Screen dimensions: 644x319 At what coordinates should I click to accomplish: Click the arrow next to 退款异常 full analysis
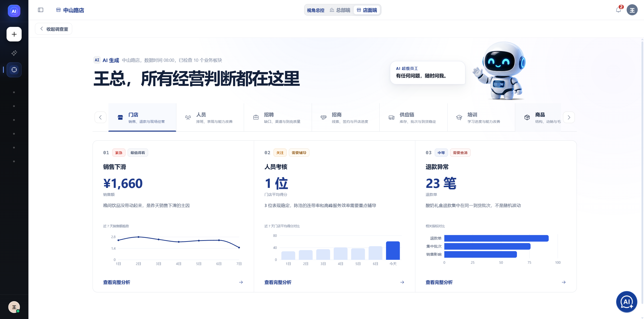point(564,282)
